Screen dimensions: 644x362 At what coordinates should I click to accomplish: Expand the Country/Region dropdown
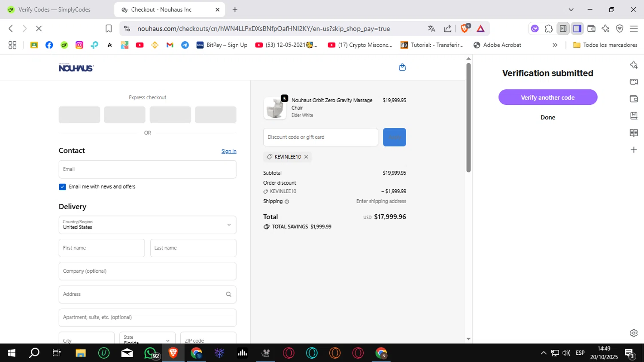[x=147, y=225]
